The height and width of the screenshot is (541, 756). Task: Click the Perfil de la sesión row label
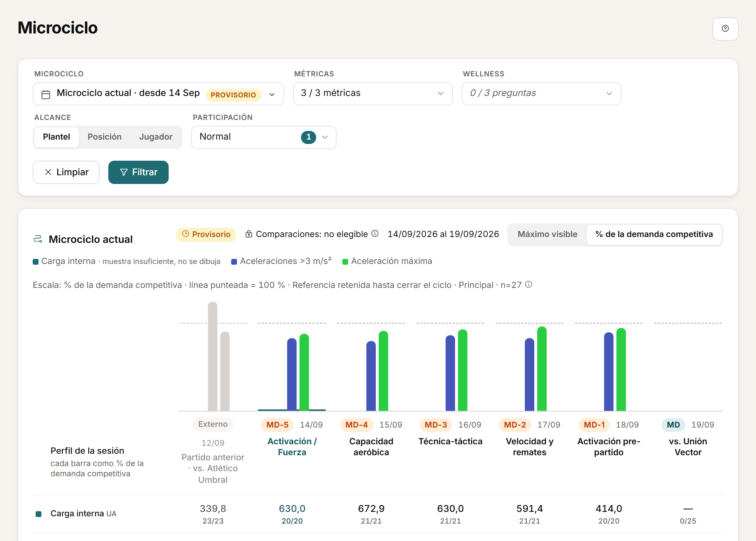[87, 451]
